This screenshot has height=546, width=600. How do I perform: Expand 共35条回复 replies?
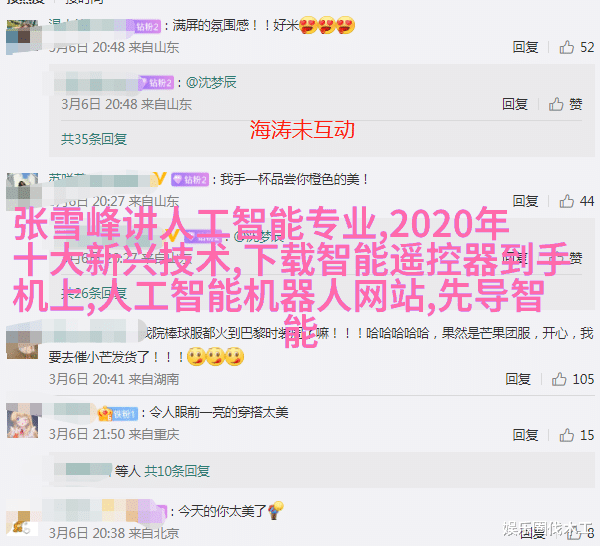click(x=94, y=139)
